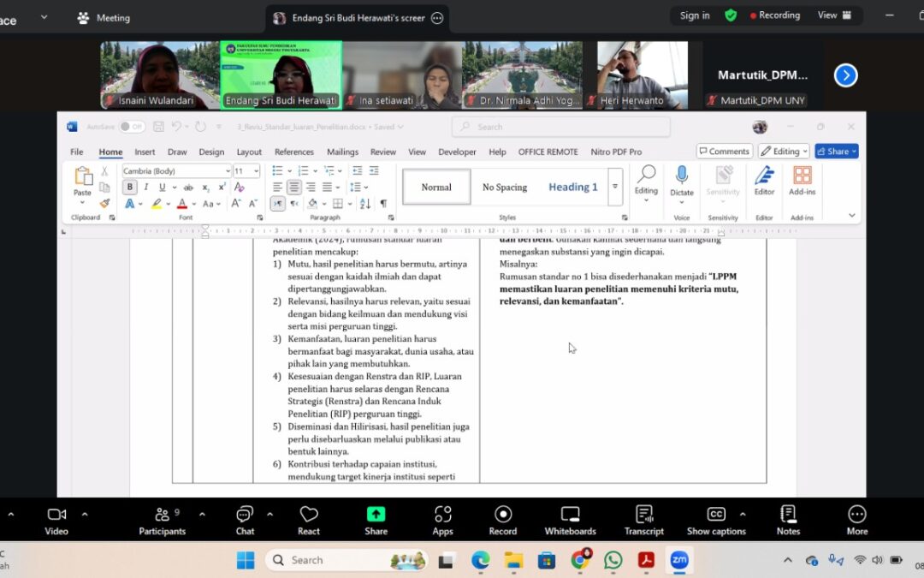Expand the Video options arrow
The image size is (924, 578).
tap(84, 515)
